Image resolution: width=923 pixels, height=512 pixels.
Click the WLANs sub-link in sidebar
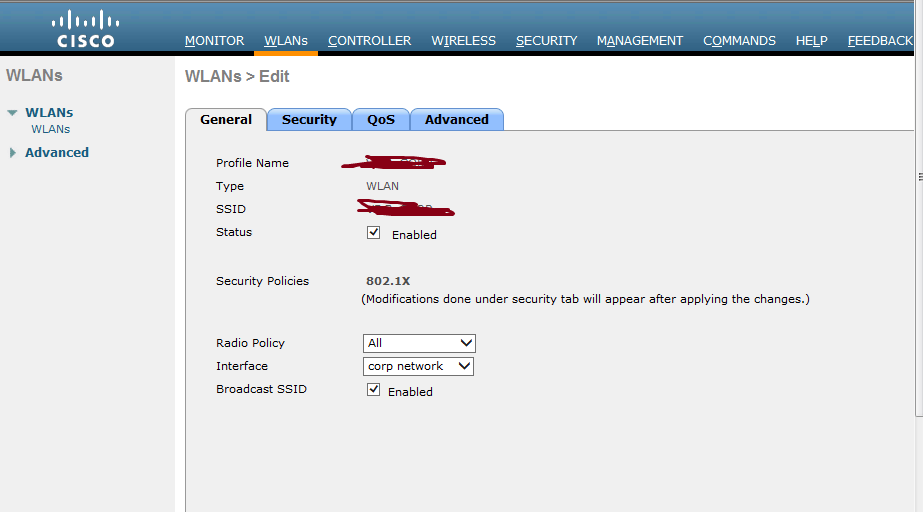tap(51, 129)
